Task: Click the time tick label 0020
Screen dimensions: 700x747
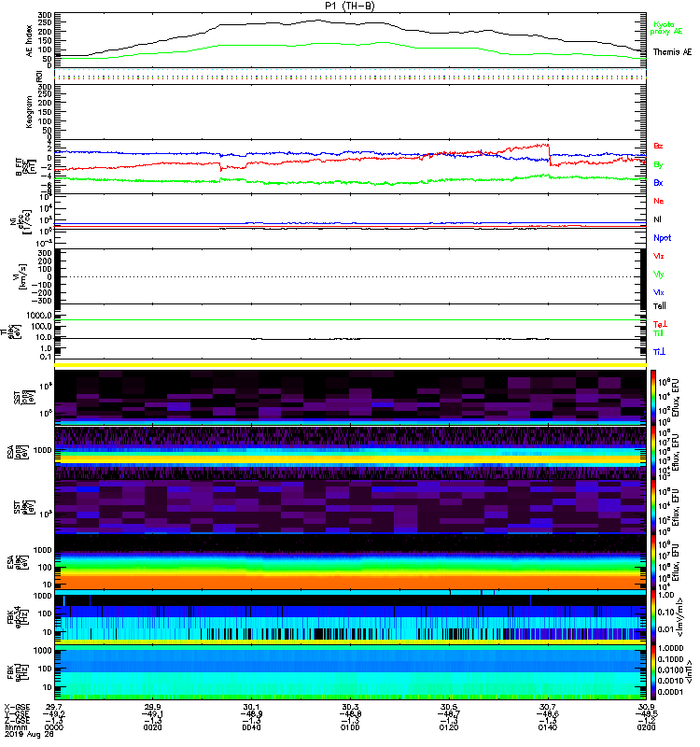Action: pos(152,727)
